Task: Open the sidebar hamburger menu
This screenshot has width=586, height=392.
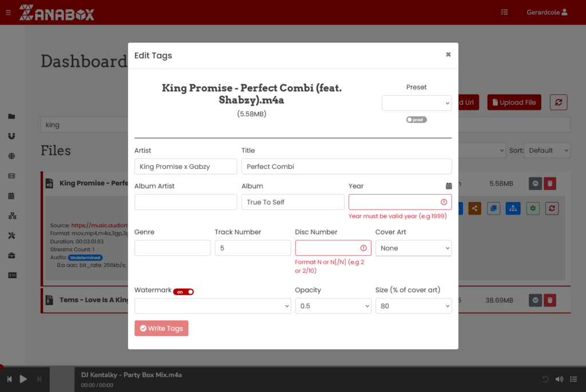Action: point(7,12)
